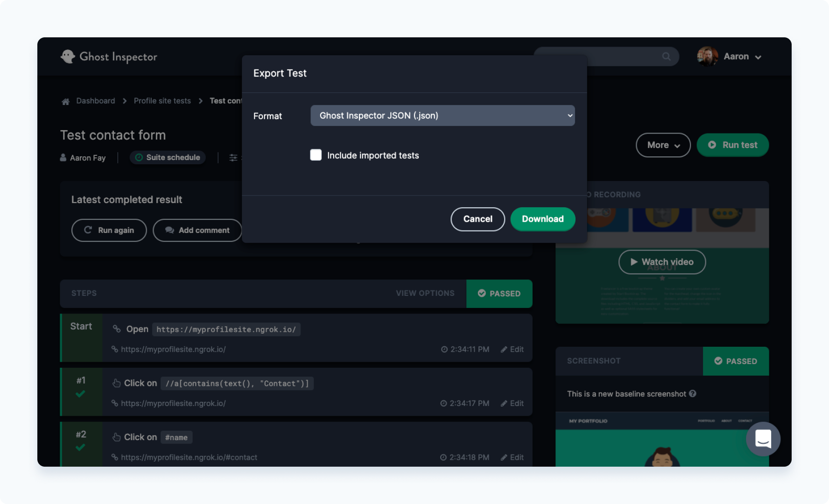This screenshot has width=829, height=504.
Task: Go to Profile site tests breadcrumb
Action: [162, 101]
